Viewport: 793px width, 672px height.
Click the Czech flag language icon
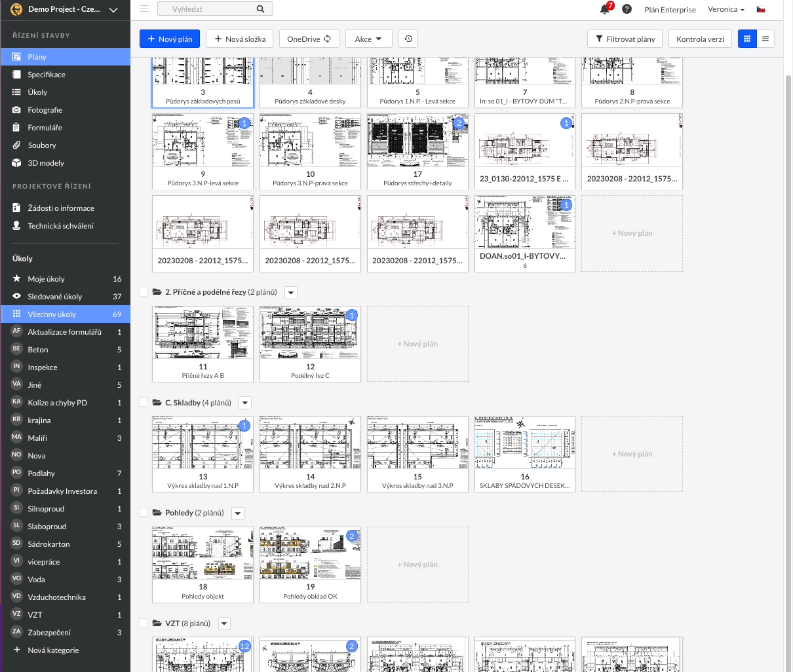(x=761, y=9)
